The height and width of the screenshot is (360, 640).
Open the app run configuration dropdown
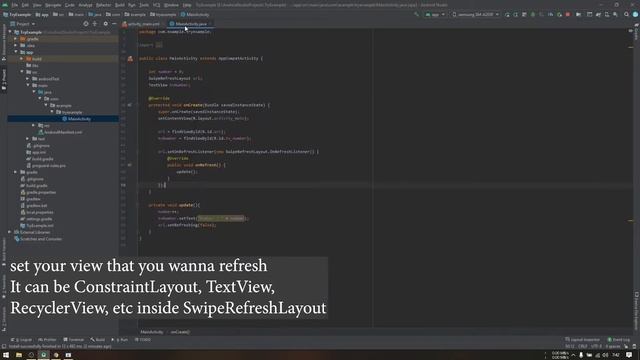pyautogui.click(x=435, y=15)
